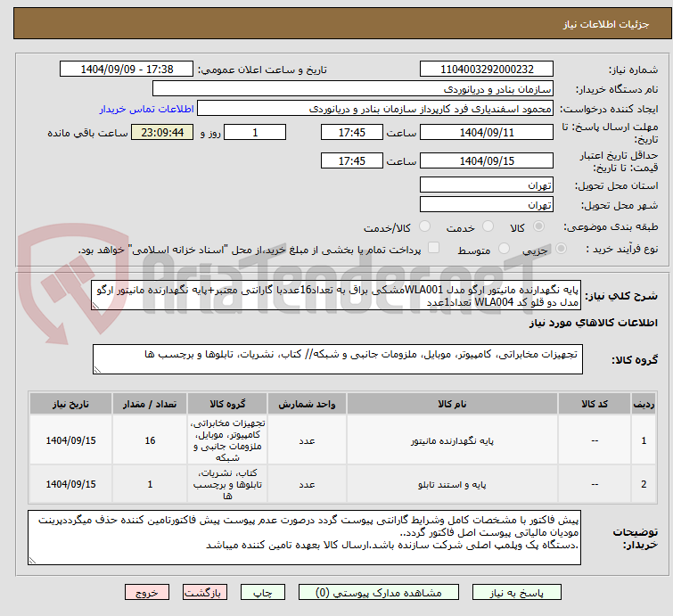Click the تعداد / مقدار column header
673x616 pixels.
click(x=150, y=404)
